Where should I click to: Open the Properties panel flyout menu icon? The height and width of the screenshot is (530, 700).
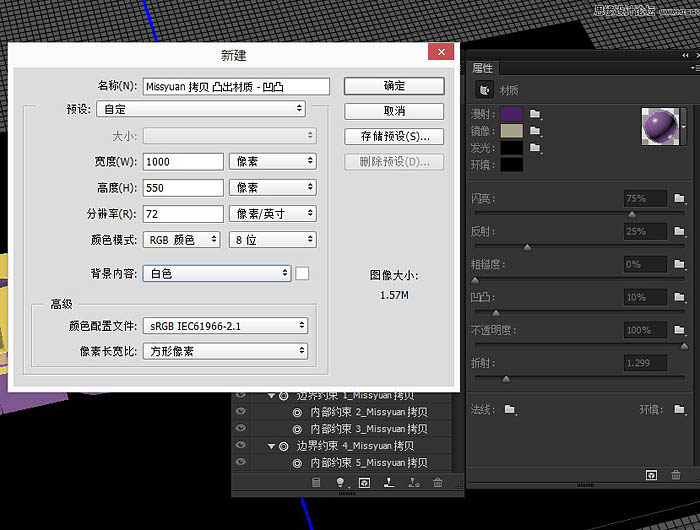[695, 68]
